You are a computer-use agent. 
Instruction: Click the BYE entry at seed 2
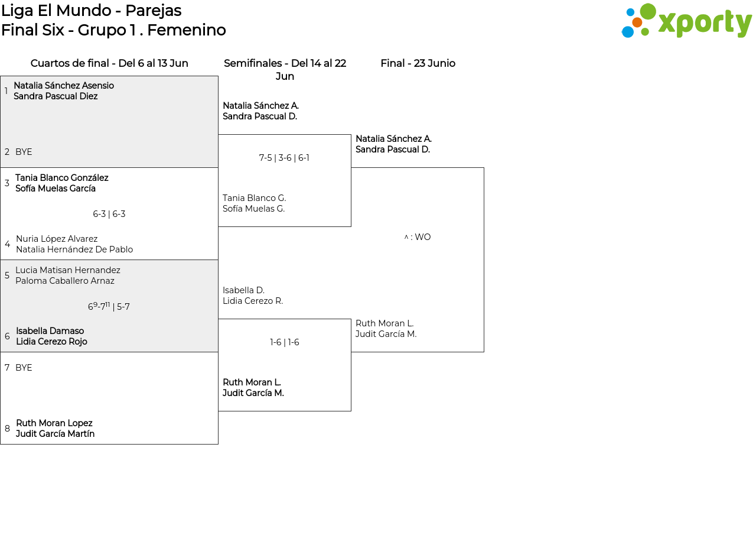24,152
